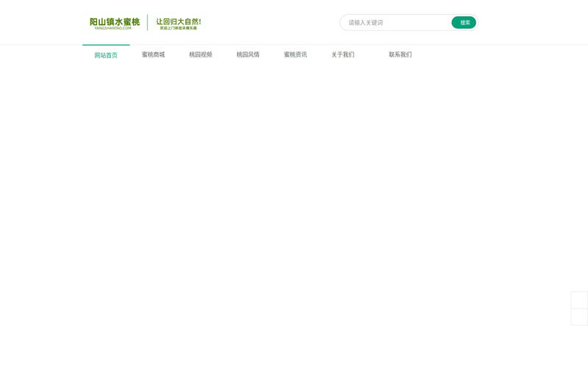The width and height of the screenshot is (588, 368).
Task: Go to the 关于我们 page
Action: point(343,54)
